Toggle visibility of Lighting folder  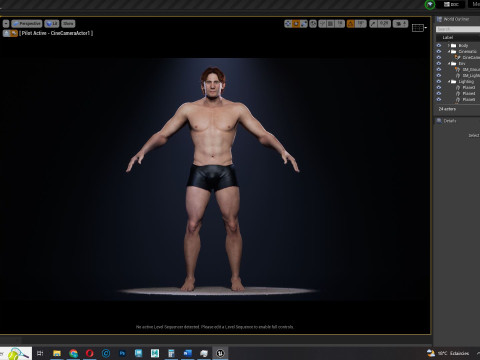click(439, 81)
